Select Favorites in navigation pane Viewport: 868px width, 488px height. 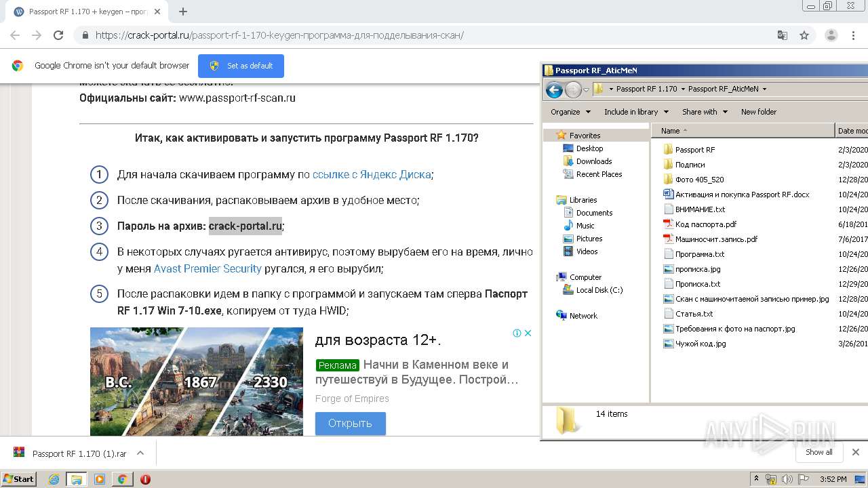(585, 136)
